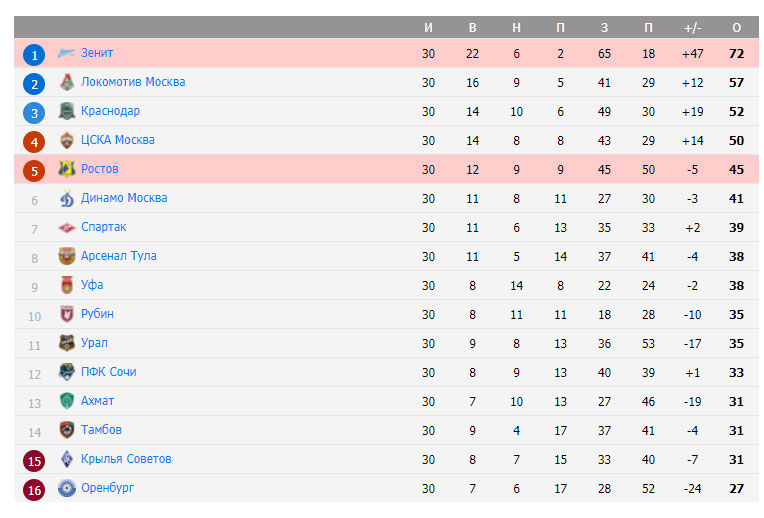Open the Зенит team link
The height and width of the screenshot is (518, 764).
tap(97, 53)
